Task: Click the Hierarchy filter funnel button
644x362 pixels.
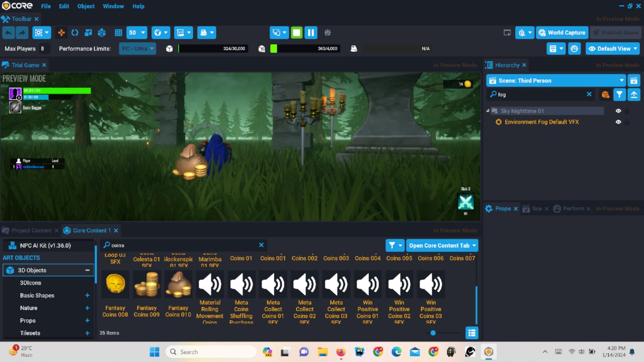Action: click(x=619, y=95)
